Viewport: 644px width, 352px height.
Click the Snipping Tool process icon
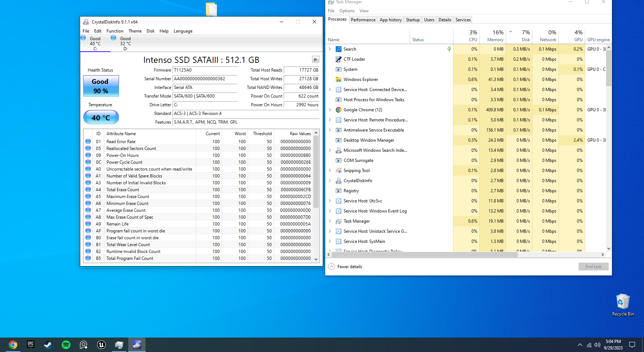click(339, 171)
